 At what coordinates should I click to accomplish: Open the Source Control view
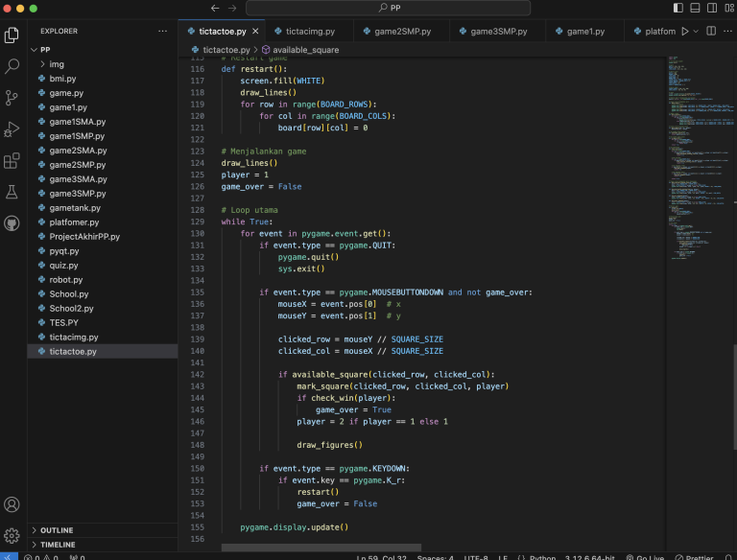(12, 98)
